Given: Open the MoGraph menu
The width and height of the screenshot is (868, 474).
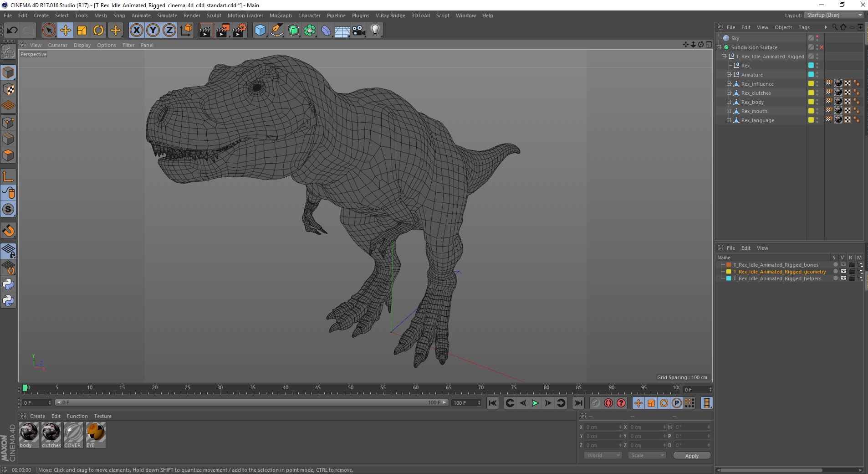Looking at the screenshot, I should pyautogui.click(x=281, y=15).
